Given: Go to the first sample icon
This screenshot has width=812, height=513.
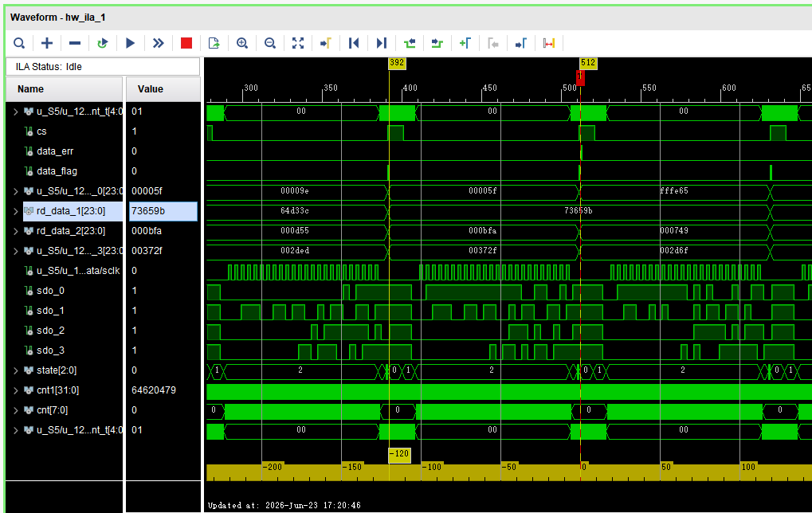Looking at the screenshot, I should coord(354,43).
